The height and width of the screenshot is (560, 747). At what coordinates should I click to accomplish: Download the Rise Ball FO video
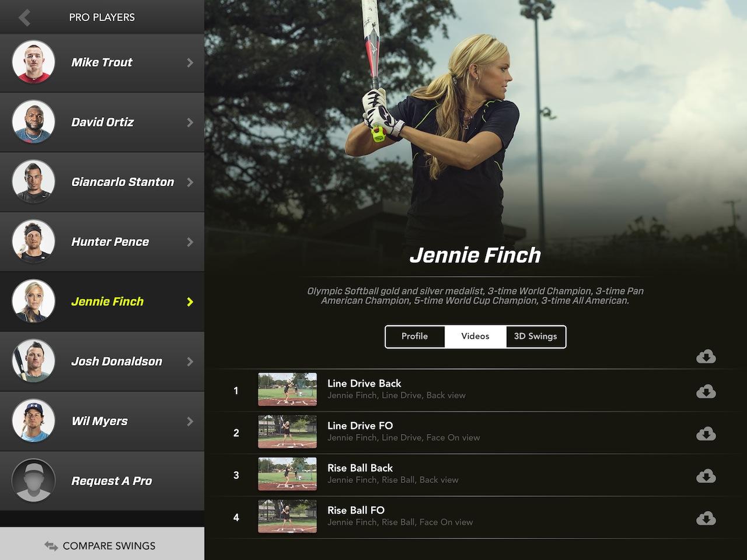[706, 518]
